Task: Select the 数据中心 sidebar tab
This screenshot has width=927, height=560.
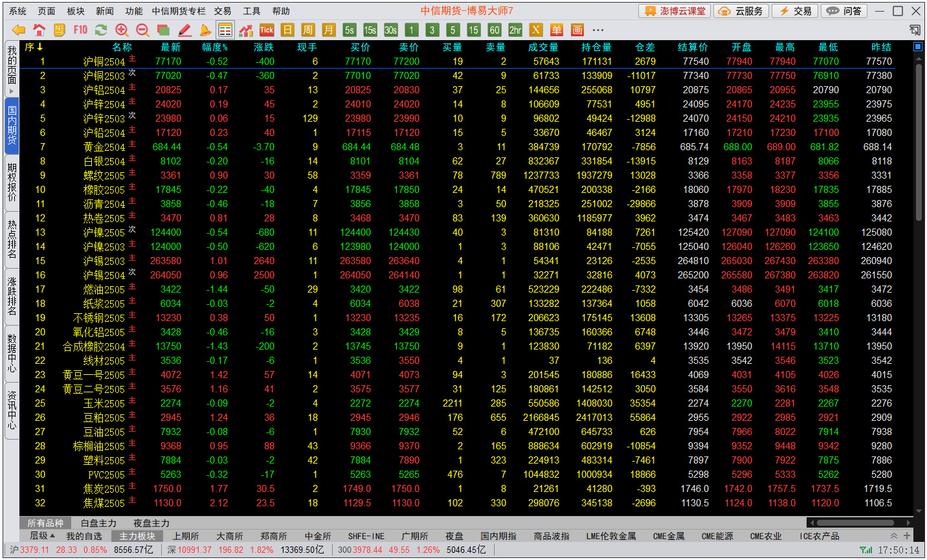Action: (12, 353)
